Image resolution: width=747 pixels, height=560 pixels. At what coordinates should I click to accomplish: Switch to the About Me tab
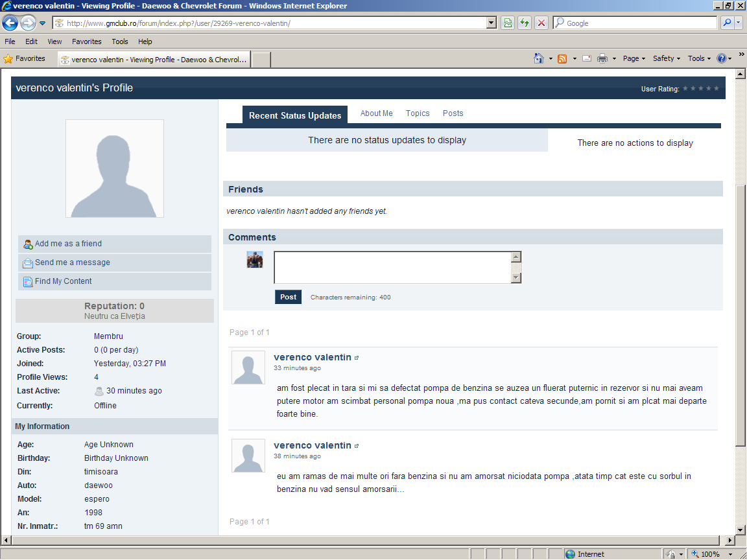pos(376,113)
